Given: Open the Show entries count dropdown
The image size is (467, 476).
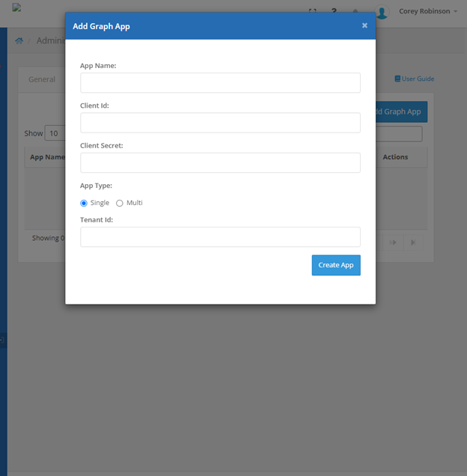Looking at the screenshot, I should [x=55, y=133].
